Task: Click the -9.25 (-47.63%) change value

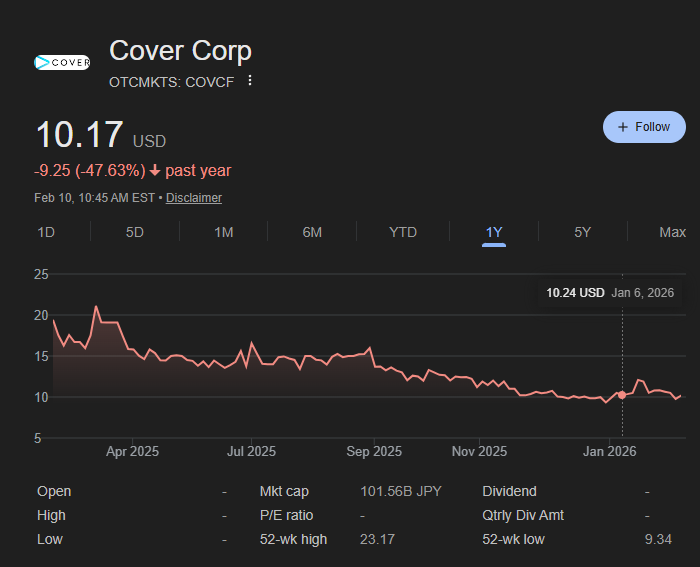Action: click(x=90, y=171)
